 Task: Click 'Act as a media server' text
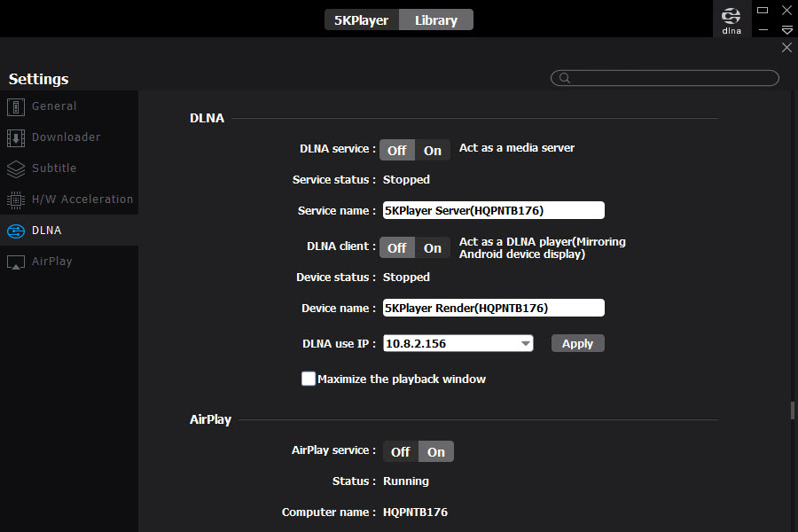click(x=517, y=148)
